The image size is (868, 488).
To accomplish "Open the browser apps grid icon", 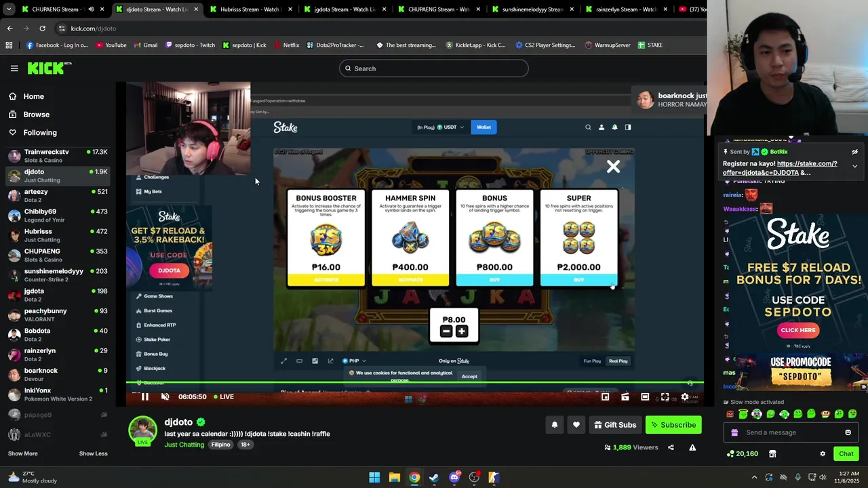I will 9,45.
